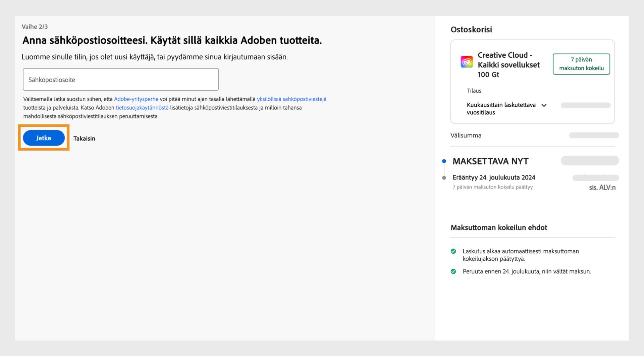
Task: Click the Välisumma label
Action: [x=466, y=135]
